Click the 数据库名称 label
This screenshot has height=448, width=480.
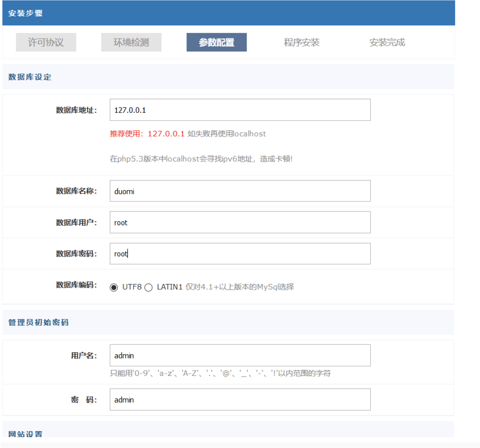coord(77,191)
